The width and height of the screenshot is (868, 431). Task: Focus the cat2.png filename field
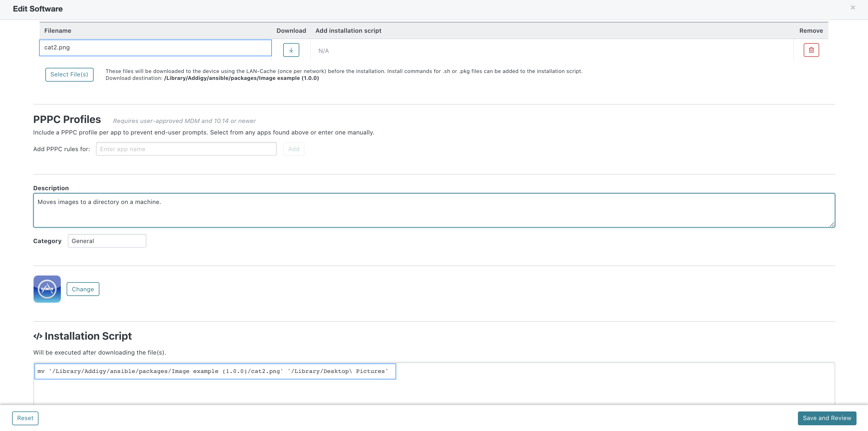point(155,47)
